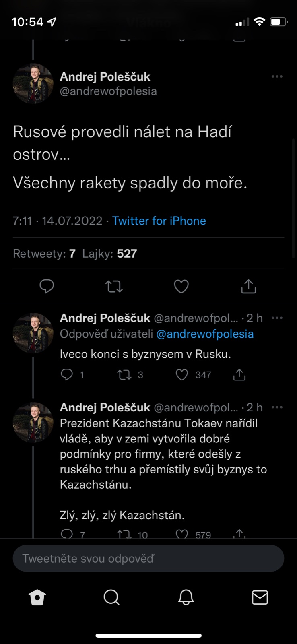The image size is (297, 644).
Task: Like the Iveco tweet with 347 likes
Action: tap(182, 375)
